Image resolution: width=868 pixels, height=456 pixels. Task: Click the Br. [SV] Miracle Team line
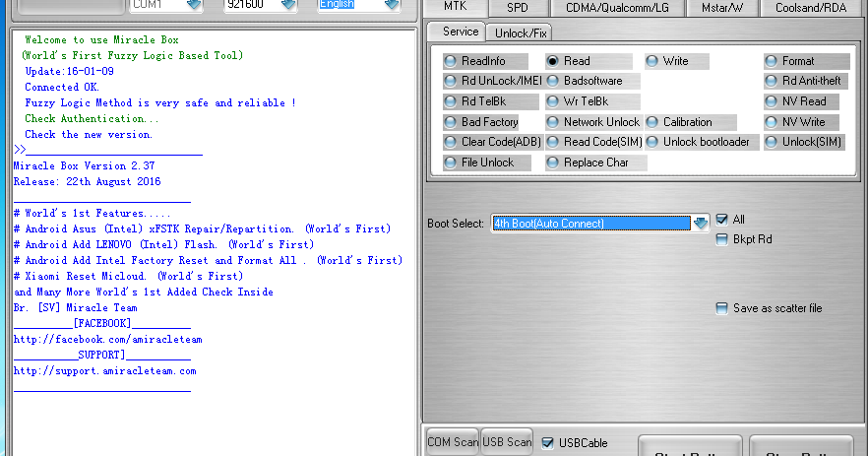pos(75,307)
